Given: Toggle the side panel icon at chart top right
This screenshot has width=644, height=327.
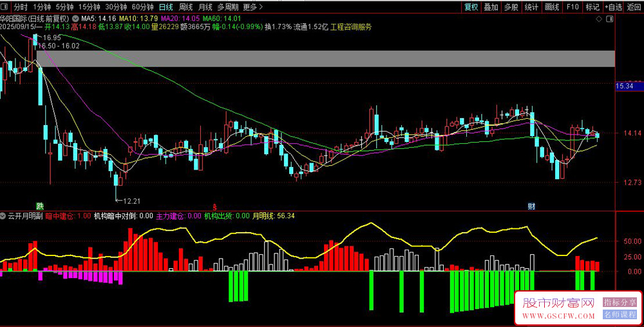Looking at the screenshot, I should (610, 19).
